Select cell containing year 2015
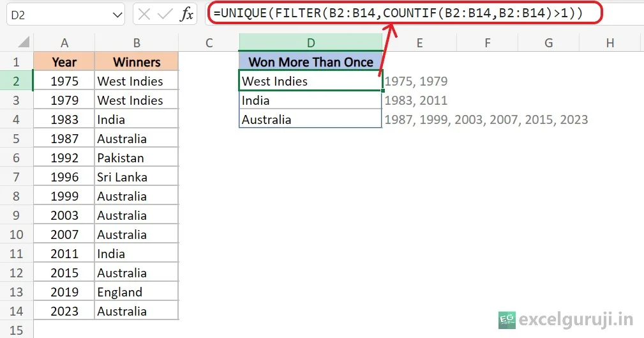Image resolution: width=644 pixels, height=338 pixels. [x=64, y=273]
